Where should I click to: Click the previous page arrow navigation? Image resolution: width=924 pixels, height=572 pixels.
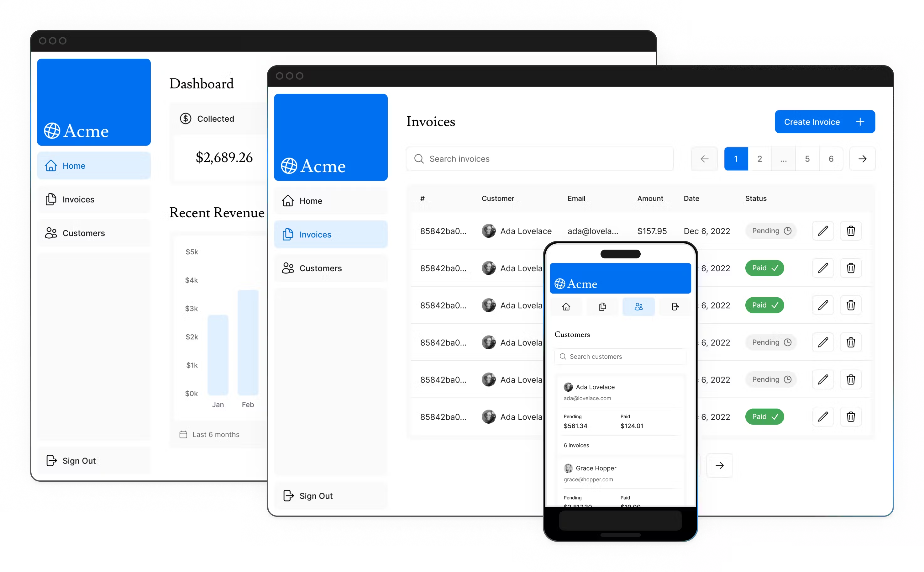(705, 158)
